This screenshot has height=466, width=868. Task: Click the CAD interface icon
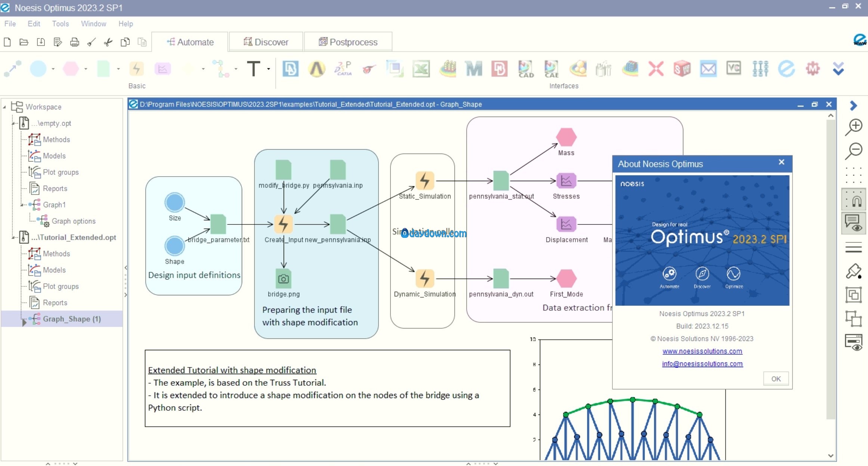[526, 69]
